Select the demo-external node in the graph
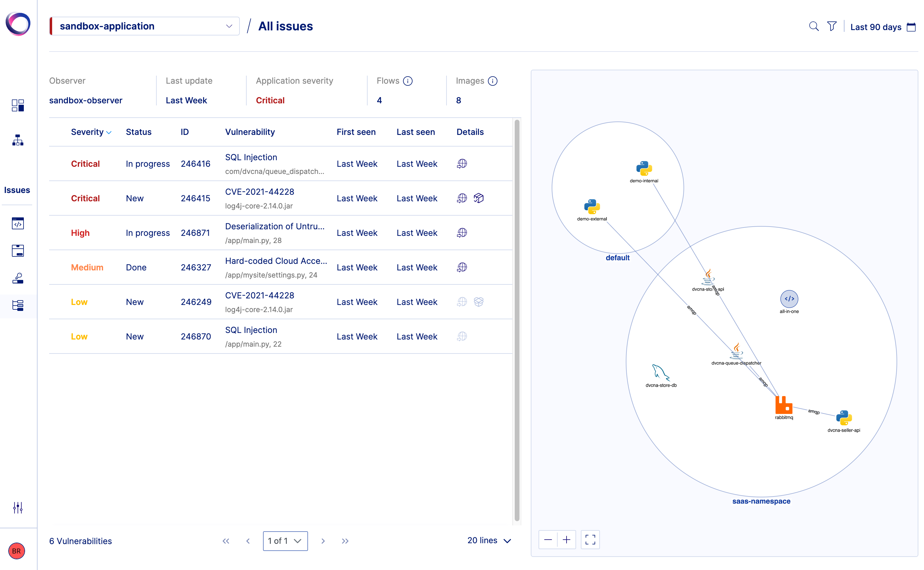Screen dimensions: 924x570 592,207
